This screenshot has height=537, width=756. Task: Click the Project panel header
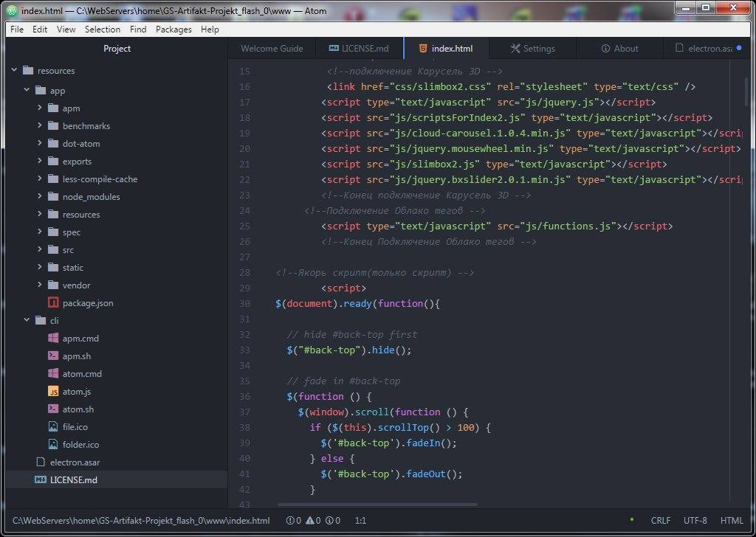(x=117, y=48)
